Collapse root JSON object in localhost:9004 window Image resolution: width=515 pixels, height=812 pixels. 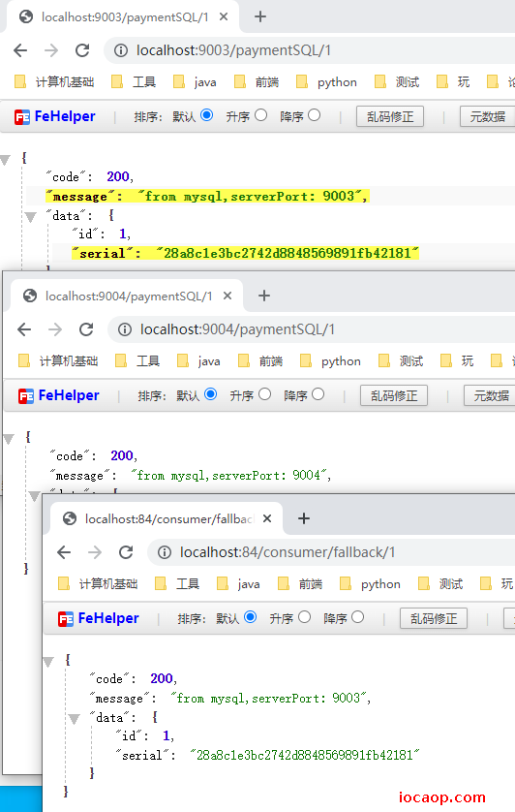(x=9, y=439)
